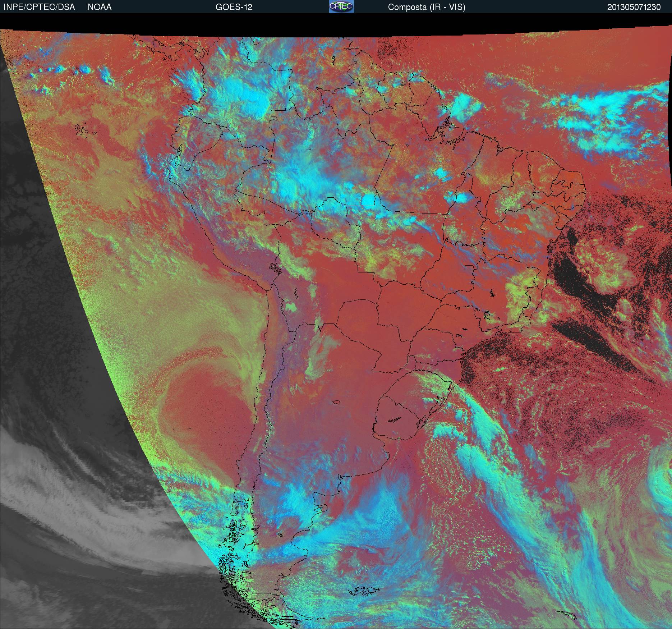Screen dimensions: 672x629
Task: Click the INPE/CPTEC/DSA header text
Action: 39,7
